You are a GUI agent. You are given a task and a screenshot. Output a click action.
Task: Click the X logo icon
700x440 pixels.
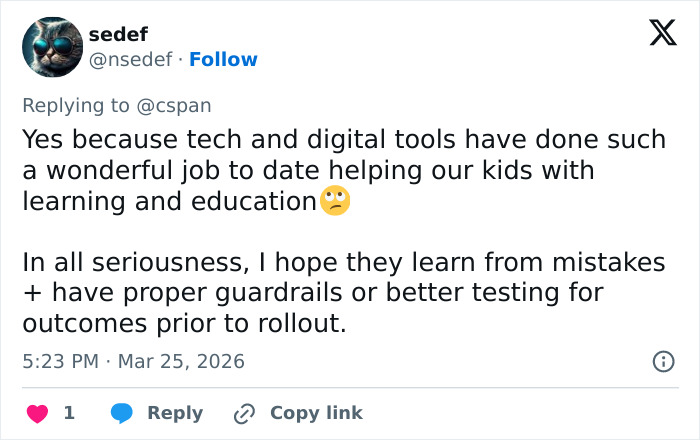point(662,34)
